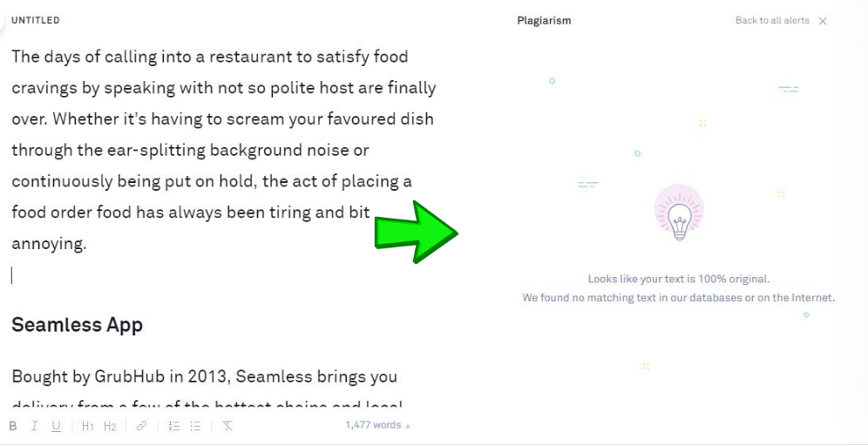Clear text formatting with the toolbar icon
868x446 pixels.
point(227,426)
